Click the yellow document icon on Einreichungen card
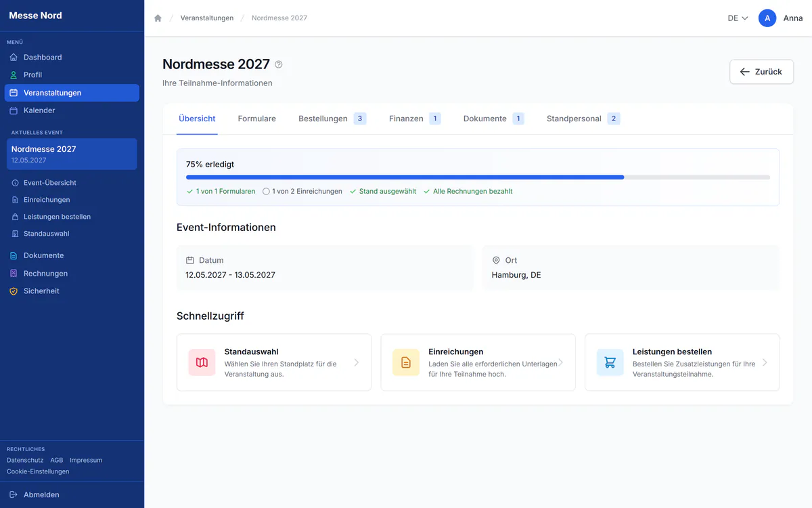Viewport: 812px width, 508px height. click(406, 362)
